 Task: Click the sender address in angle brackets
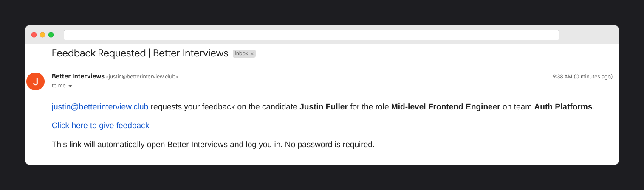click(x=142, y=77)
